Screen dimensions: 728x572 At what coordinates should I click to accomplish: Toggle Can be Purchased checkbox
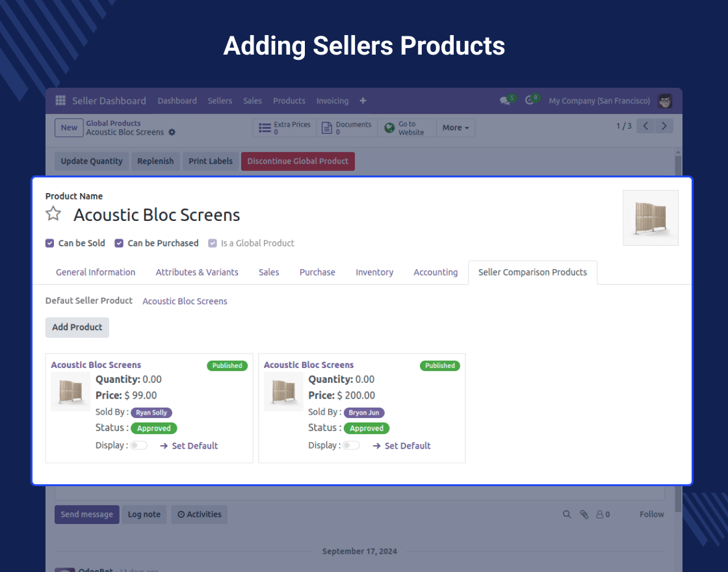click(x=119, y=243)
